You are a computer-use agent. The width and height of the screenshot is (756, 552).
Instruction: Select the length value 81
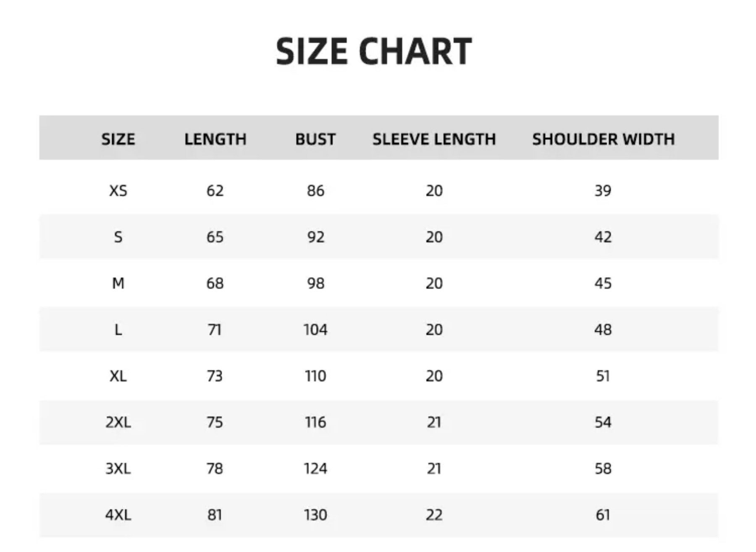[x=215, y=515]
